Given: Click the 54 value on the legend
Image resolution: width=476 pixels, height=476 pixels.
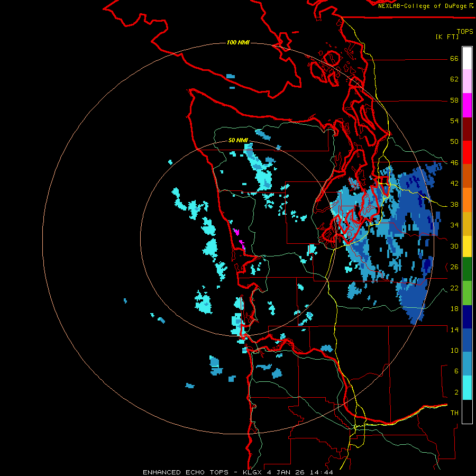Looking at the screenshot, I should click(x=454, y=121).
